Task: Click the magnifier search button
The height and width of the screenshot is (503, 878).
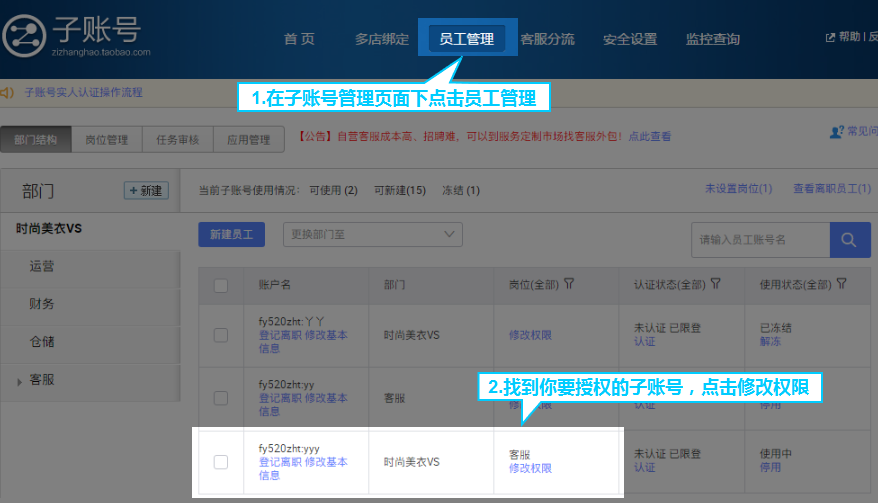Action: point(849,240)
